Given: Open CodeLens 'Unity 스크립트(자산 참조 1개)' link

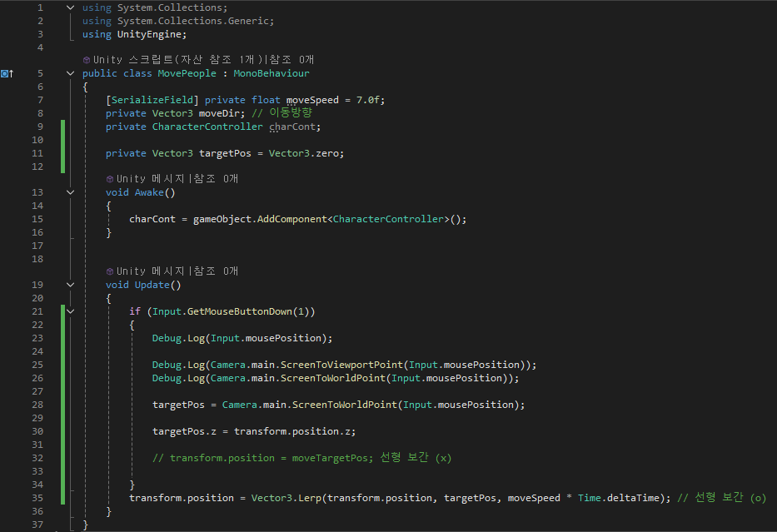Looking at the screenshot, I should [179, 59].
